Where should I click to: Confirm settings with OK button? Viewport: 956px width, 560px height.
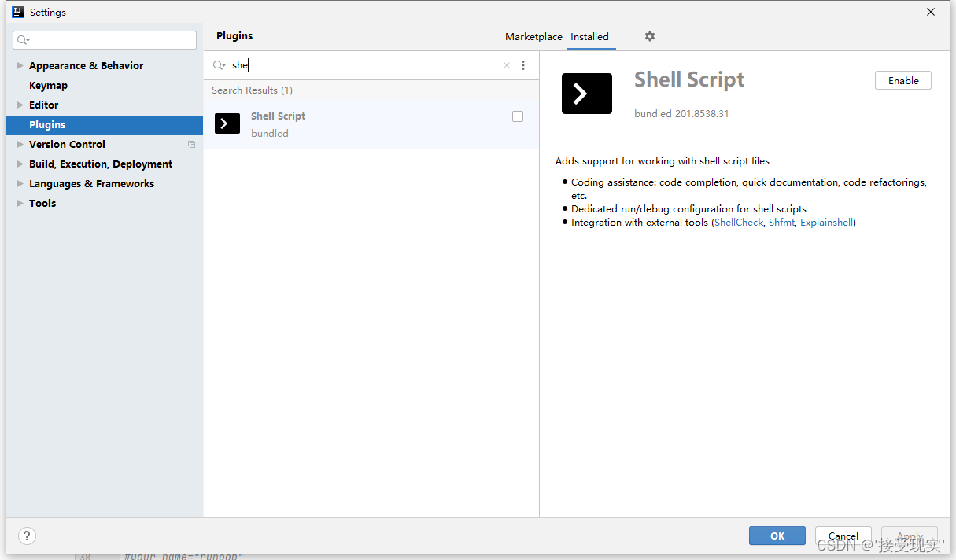(777, 536)
